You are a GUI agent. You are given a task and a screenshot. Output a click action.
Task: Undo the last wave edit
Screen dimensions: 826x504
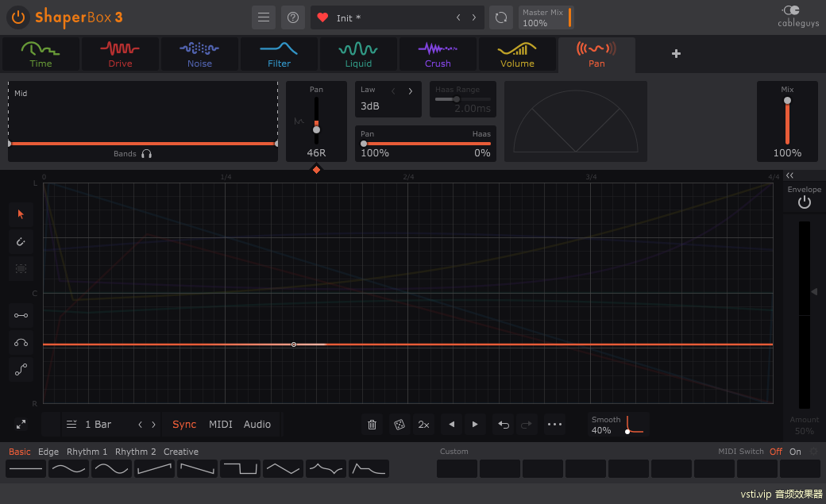(504, 425)
